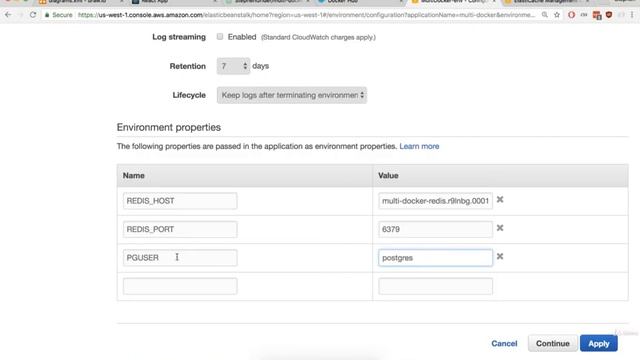View the Secure padlock site info

tap(58, 15)
